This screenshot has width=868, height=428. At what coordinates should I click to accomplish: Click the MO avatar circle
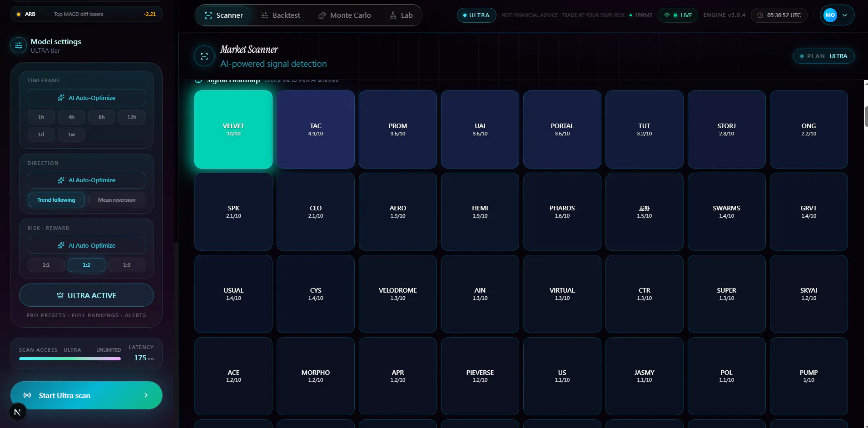click(830, 15)
